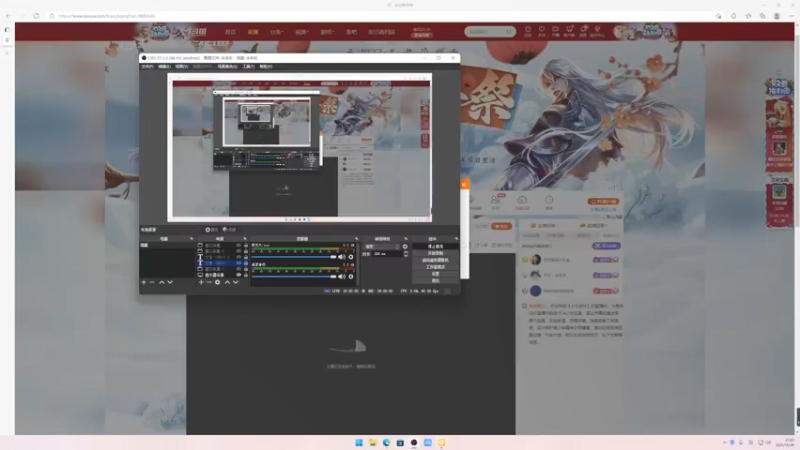Toggle lock on the display capture source
Screen dimensions: 800x450
[x=246, y=275]
